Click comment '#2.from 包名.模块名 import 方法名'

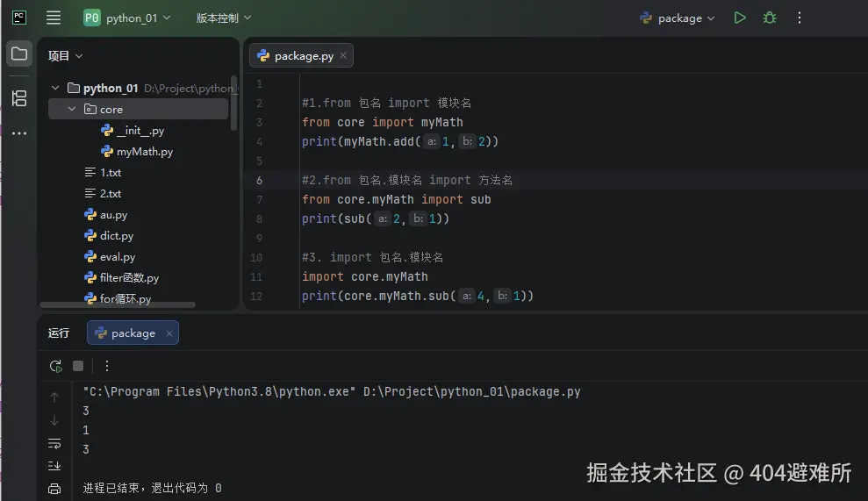point(407,181)
